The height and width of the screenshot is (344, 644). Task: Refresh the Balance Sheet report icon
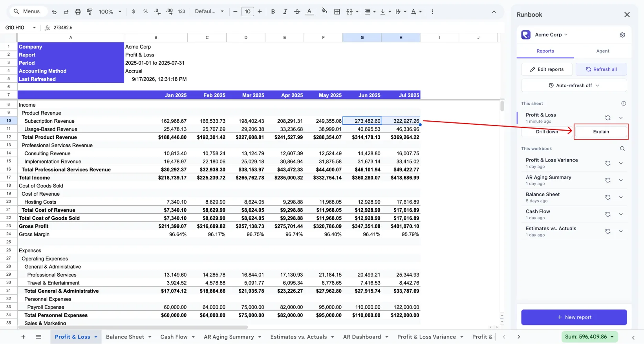[x=608, y=197]
